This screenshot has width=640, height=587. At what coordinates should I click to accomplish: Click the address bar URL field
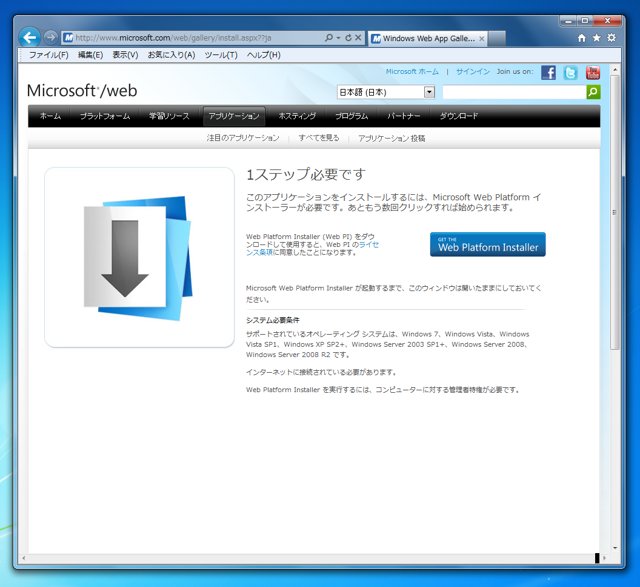click(192, 38)
